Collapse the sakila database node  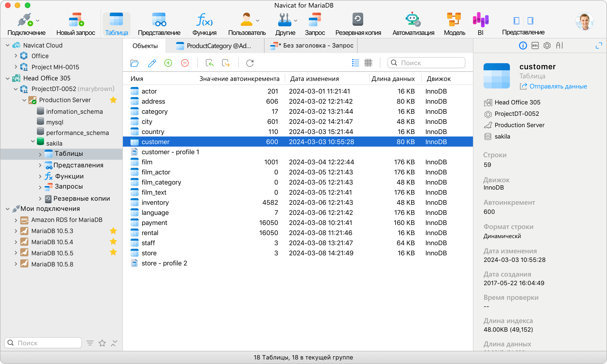[x=33, y=141]
